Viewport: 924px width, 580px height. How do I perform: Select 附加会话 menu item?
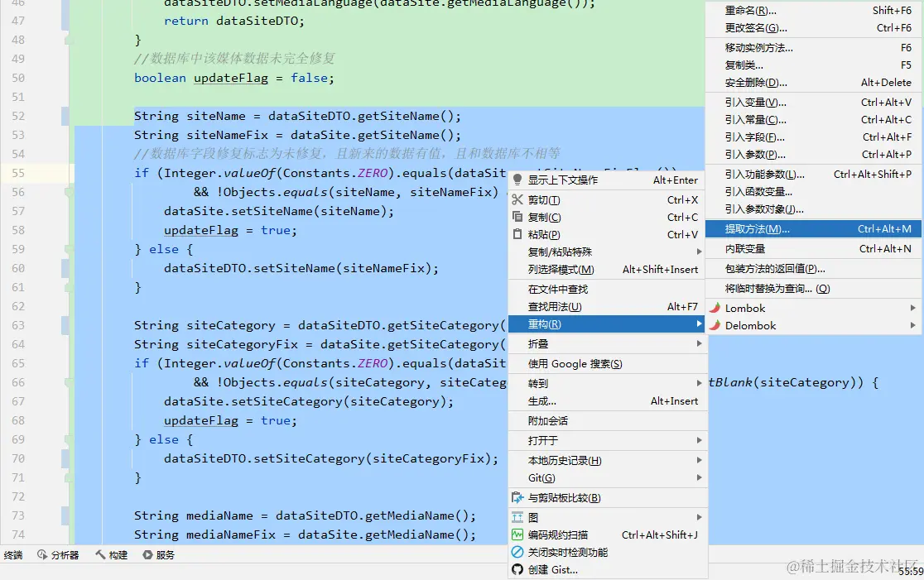tap(608, 420)
